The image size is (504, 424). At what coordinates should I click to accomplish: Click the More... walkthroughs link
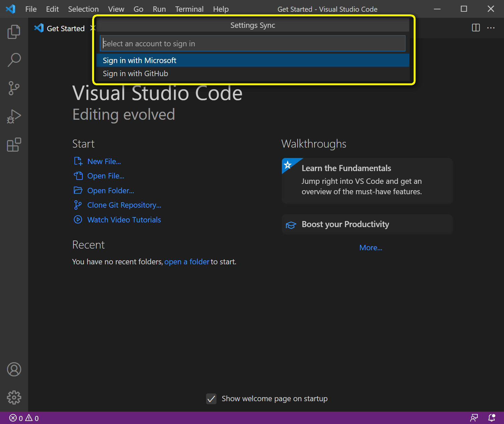[371, 248]
